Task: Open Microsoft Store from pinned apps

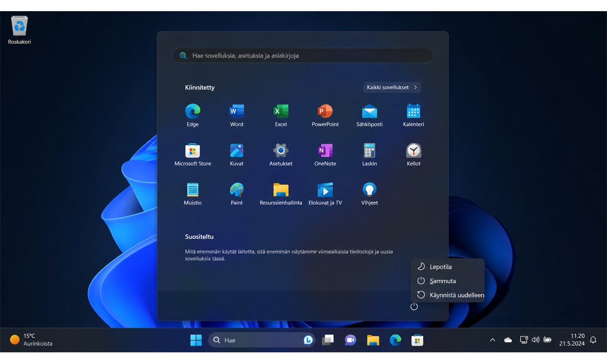Action: click(193, 155)
